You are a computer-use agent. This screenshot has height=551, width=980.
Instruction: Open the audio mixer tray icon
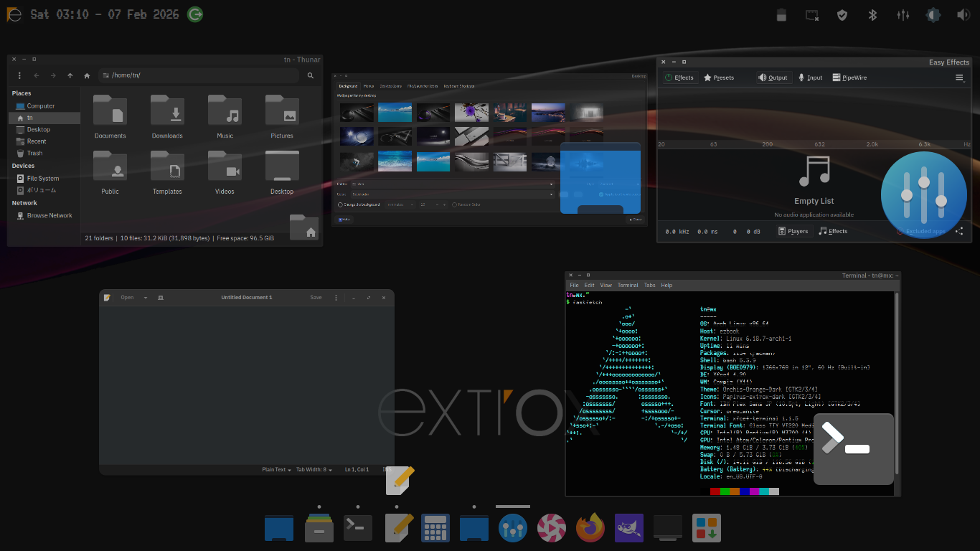click(x=903, y=14)
